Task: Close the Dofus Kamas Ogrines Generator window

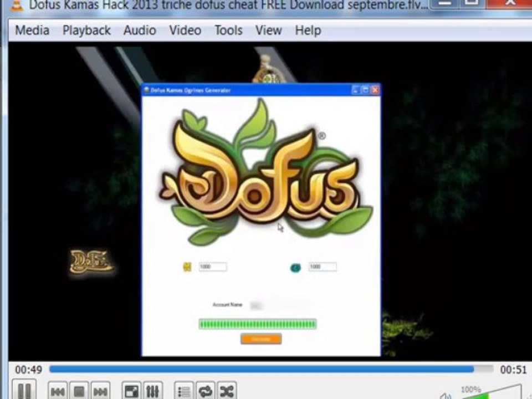Action: pyautogui.click(x=375, y=90)
